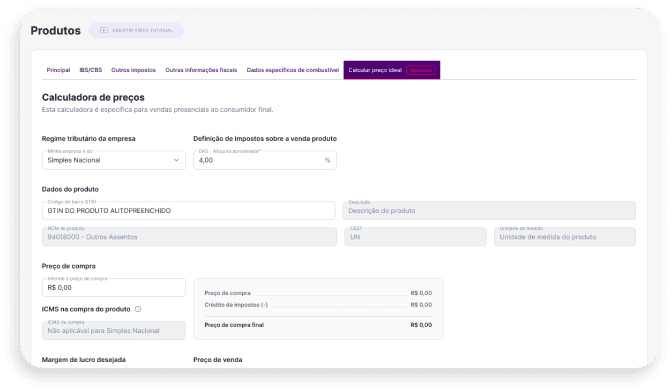This screenshot has width=672, height=392.
Task: Open the Assistir vídeo tutorial button
Action: pyautogui.click(x=136, y=30)
